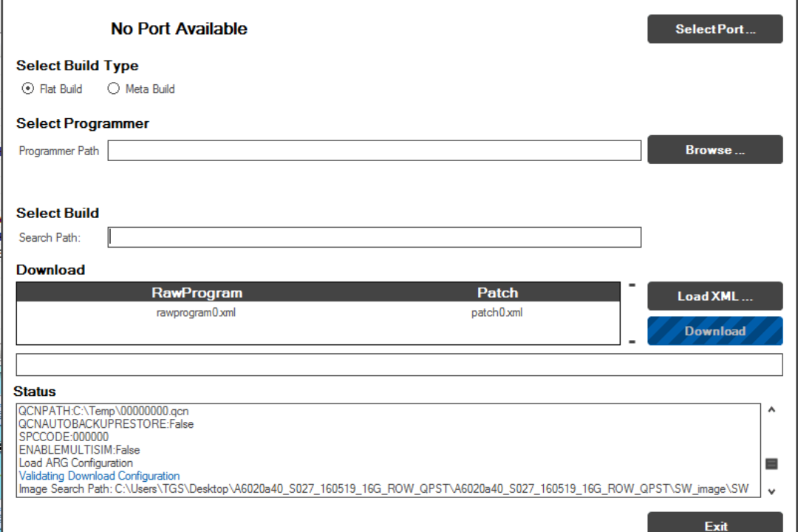Browse for a programmer file
The height and width of the screenshot is (532, 798).
(x=715, y=150)
